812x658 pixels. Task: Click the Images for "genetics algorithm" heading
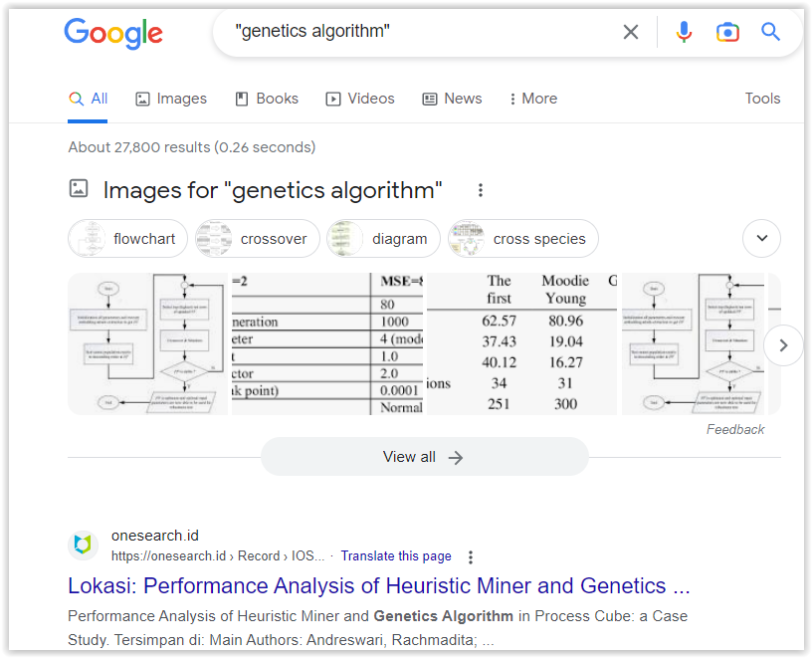tap(273, 190)
